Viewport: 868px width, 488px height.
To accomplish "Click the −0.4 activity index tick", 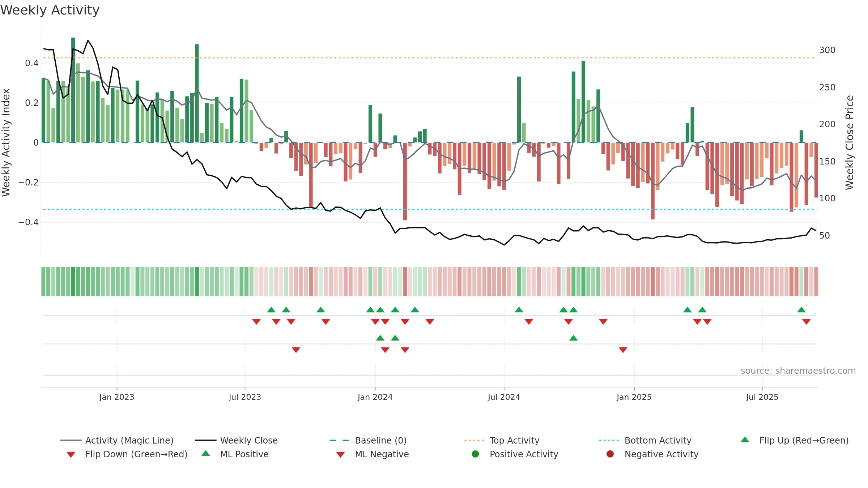I will coord(29,222).
